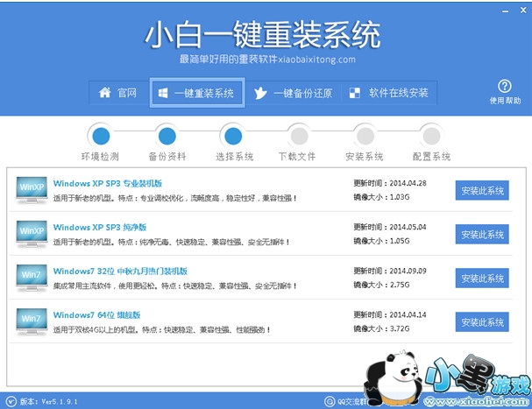Screen dimensions: 532x409
Task: Click the Windows logo icon in 一键重装系统
Action: pos(163,93)
